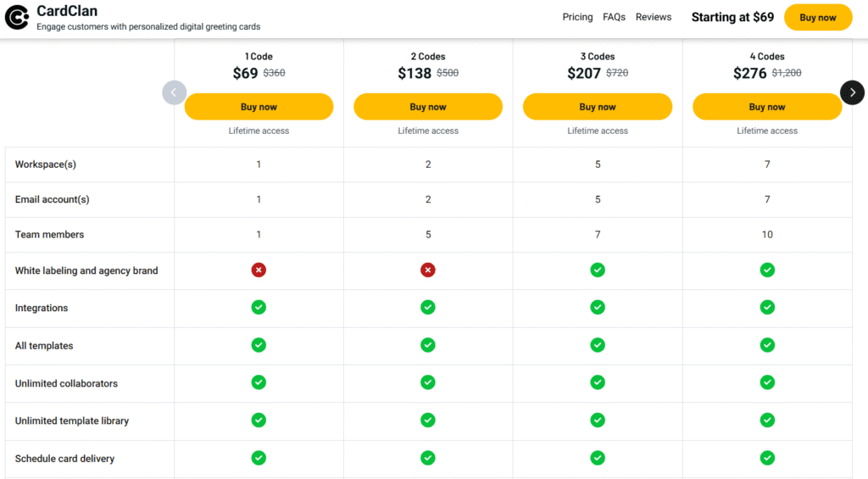The image size is (868, 479).
Task: Click the 'Unlimited template library' row label
Action: (x=72, y=421)
